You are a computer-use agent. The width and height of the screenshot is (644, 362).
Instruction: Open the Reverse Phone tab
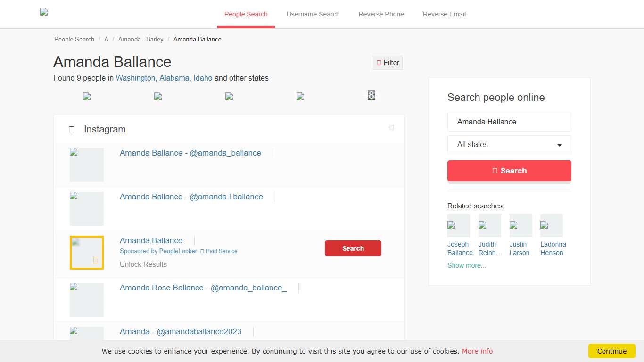(381, 14)
